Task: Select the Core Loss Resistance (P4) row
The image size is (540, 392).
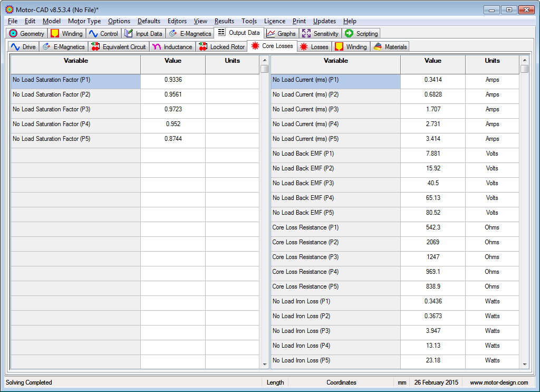Action: (395, 274)
